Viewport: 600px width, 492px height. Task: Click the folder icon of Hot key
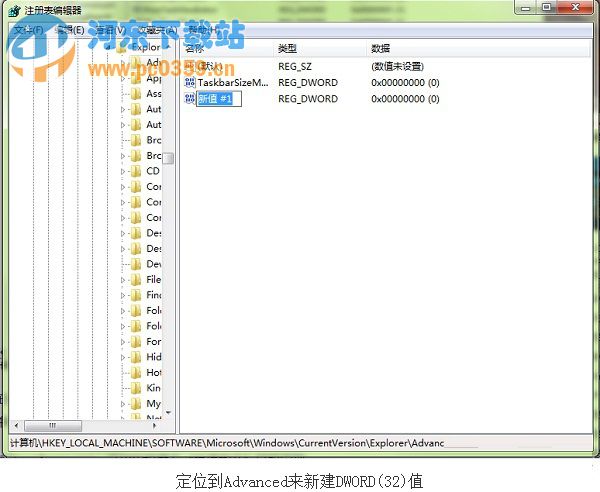tap(136, 373)
